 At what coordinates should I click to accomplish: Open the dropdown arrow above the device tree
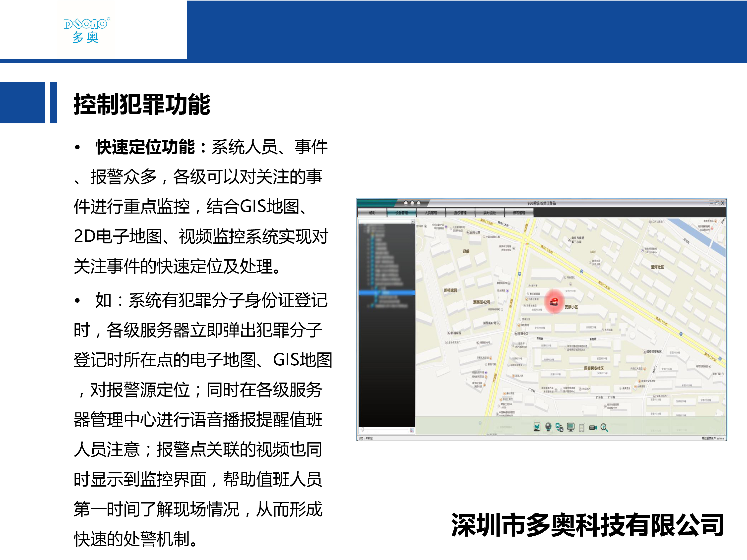tap(413, 222)
